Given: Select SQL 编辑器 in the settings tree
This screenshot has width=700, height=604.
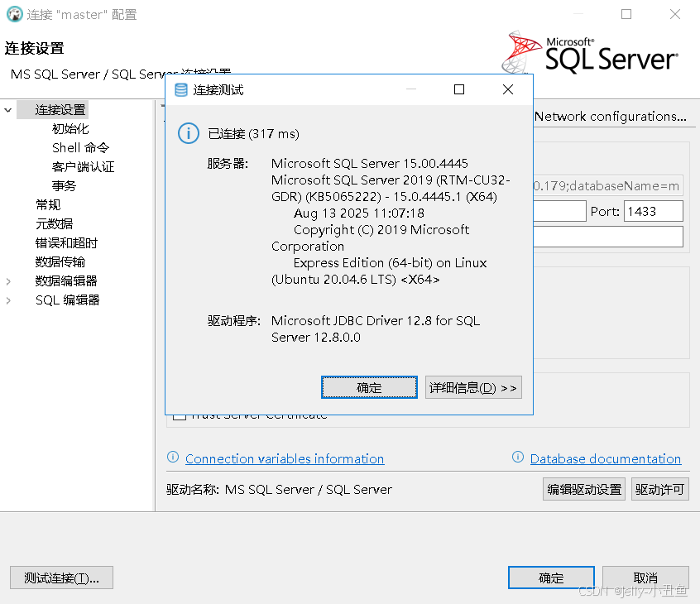Looking at the screenshot, I should coord(67,300).
